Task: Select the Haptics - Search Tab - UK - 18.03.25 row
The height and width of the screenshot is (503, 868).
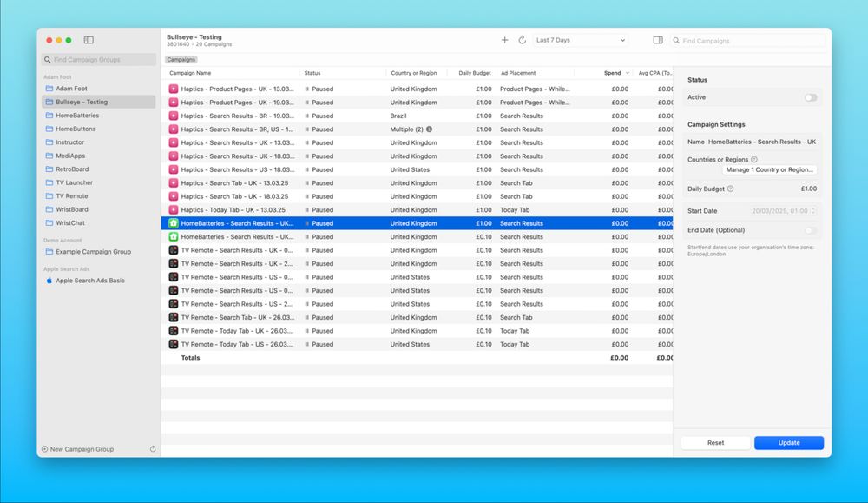Action: point(417,196)
